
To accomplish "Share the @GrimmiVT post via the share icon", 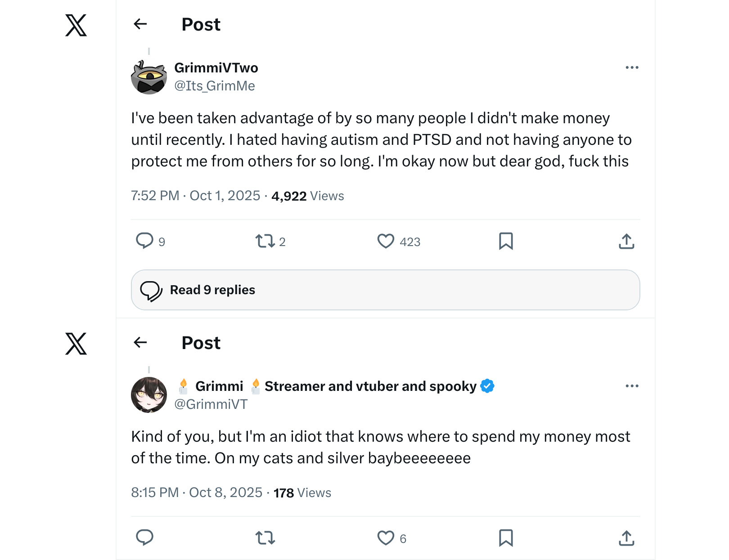I will 626,538.
